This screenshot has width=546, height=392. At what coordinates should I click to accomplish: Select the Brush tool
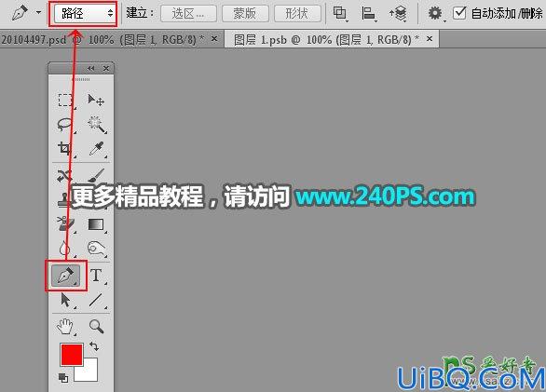click(x=97, y=175)
